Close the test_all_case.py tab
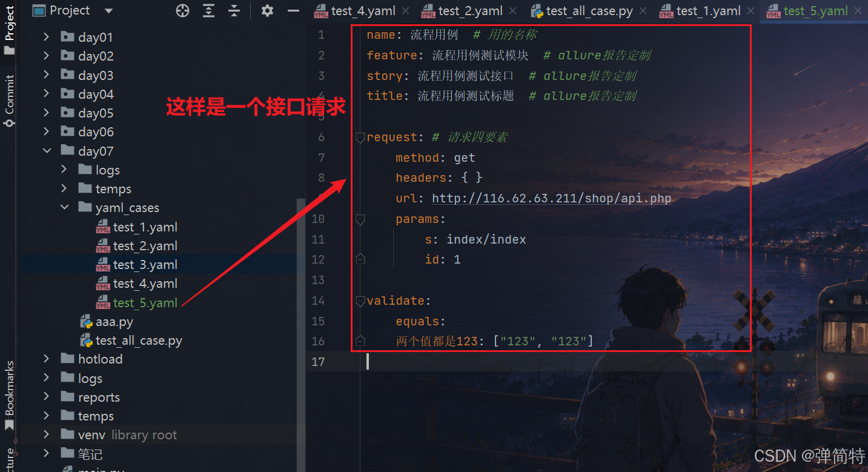The width and height of the screenshot is (868, 472). click(x=643, y=11)
